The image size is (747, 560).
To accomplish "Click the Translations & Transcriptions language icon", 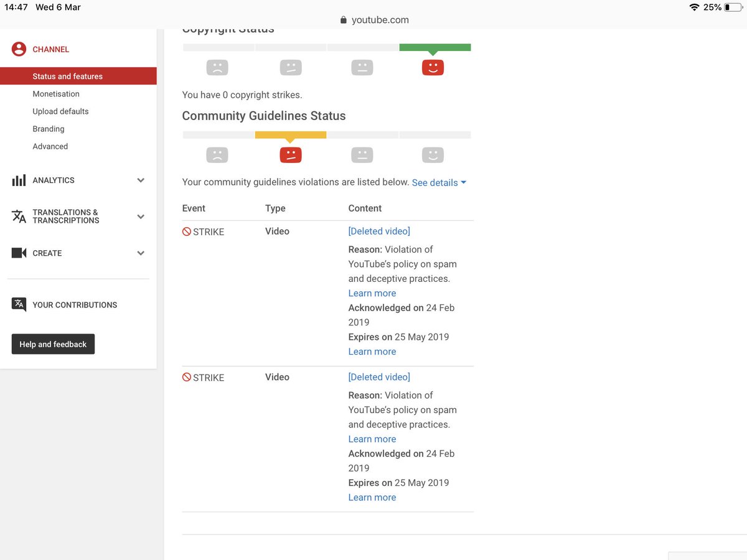I will (x=19, y=216).
